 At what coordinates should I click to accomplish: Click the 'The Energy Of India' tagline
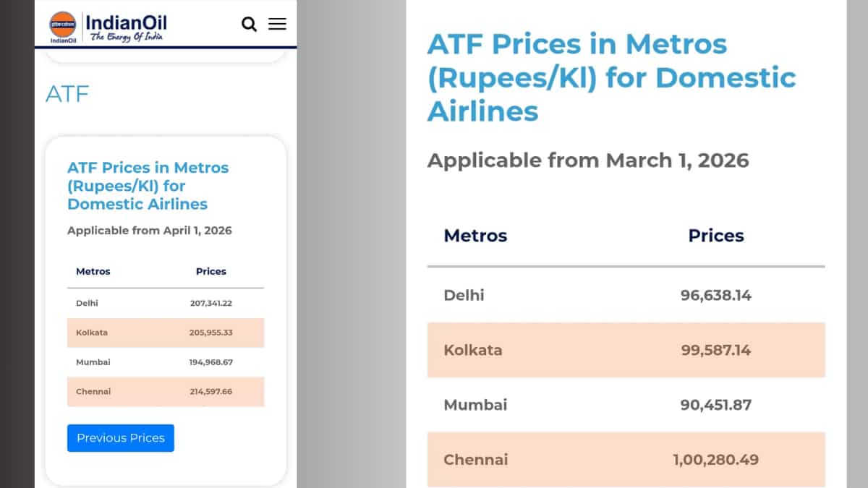[x=127, y=37]
